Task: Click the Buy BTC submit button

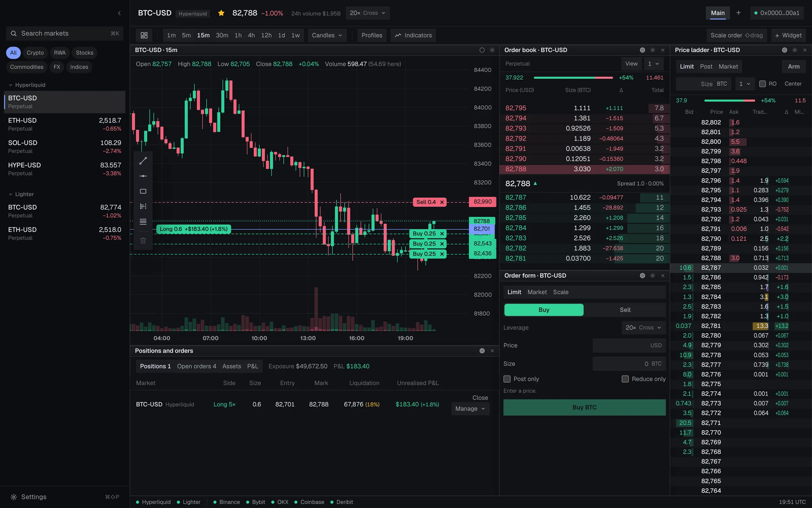Action: click(584, 407)
